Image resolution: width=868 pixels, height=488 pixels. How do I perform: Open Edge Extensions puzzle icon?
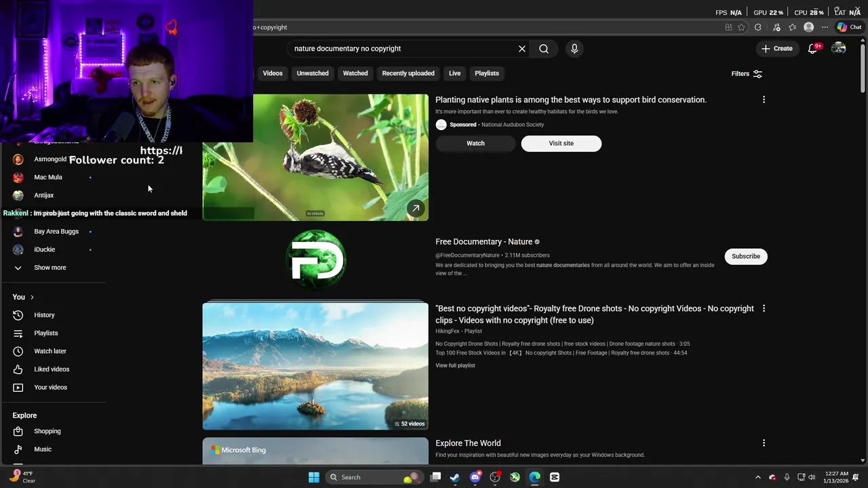758,27
